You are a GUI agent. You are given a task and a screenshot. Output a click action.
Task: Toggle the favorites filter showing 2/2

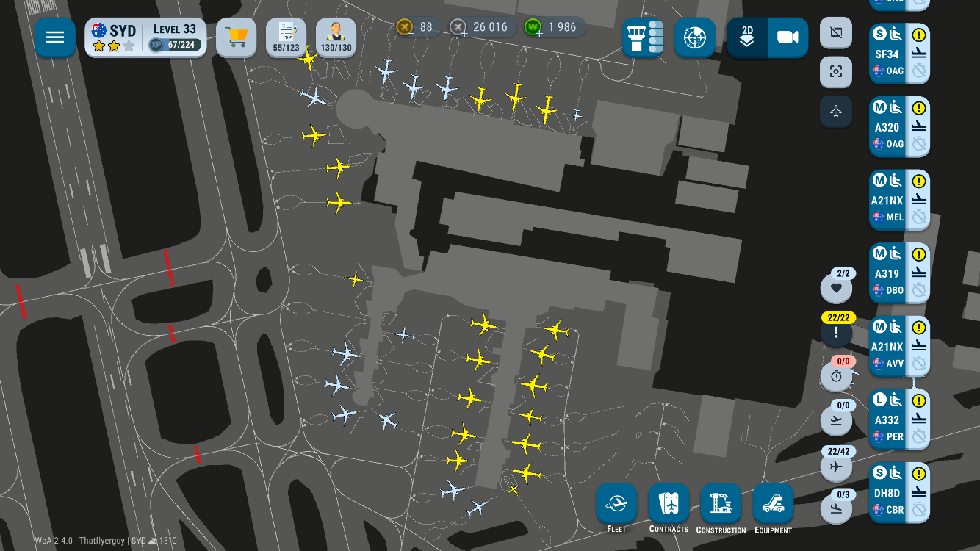pos(836,288)
